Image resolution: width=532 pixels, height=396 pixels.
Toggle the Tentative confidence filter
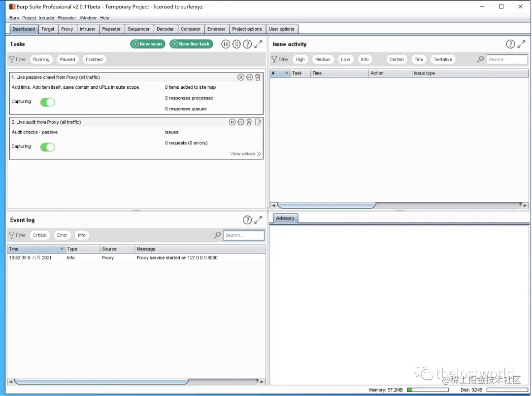[x=443, y=59]
